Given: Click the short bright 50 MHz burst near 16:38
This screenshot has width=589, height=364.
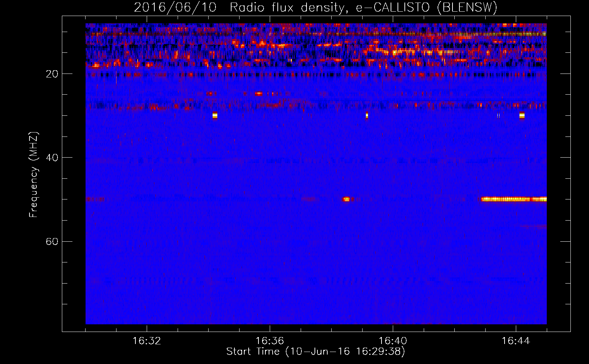Looking at the screenshot, I should point(346,199).
